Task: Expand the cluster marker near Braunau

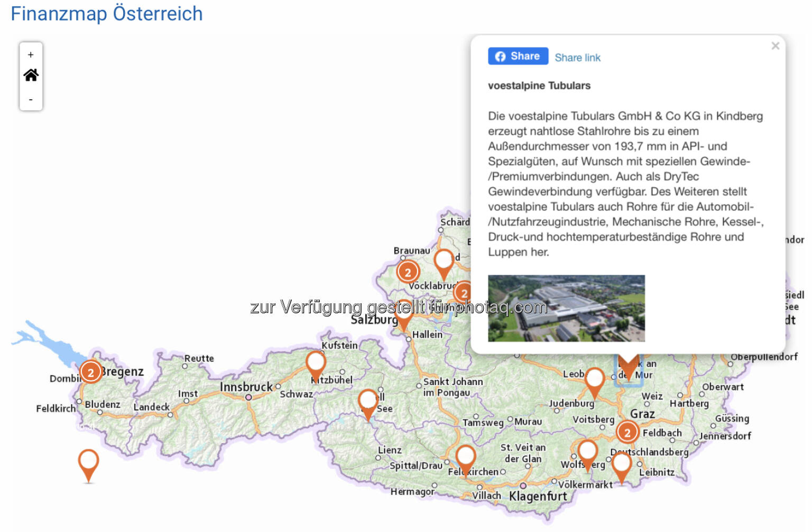Action: (408, 272)
